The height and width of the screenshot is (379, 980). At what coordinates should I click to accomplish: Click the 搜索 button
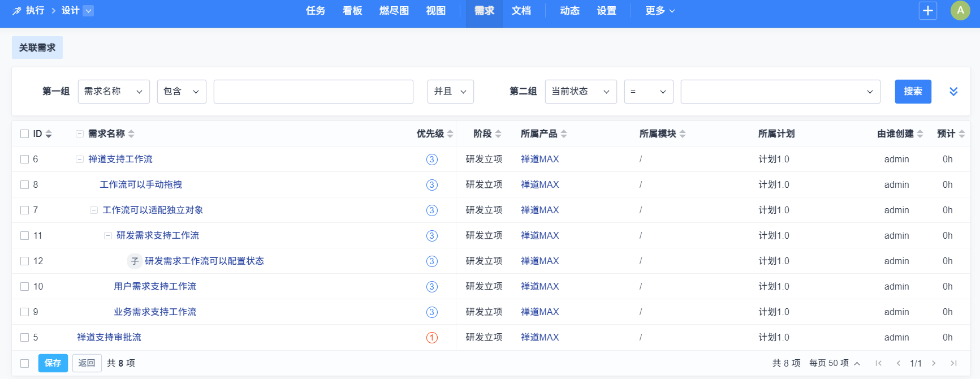pyautogui.click(x=912, y=92)
